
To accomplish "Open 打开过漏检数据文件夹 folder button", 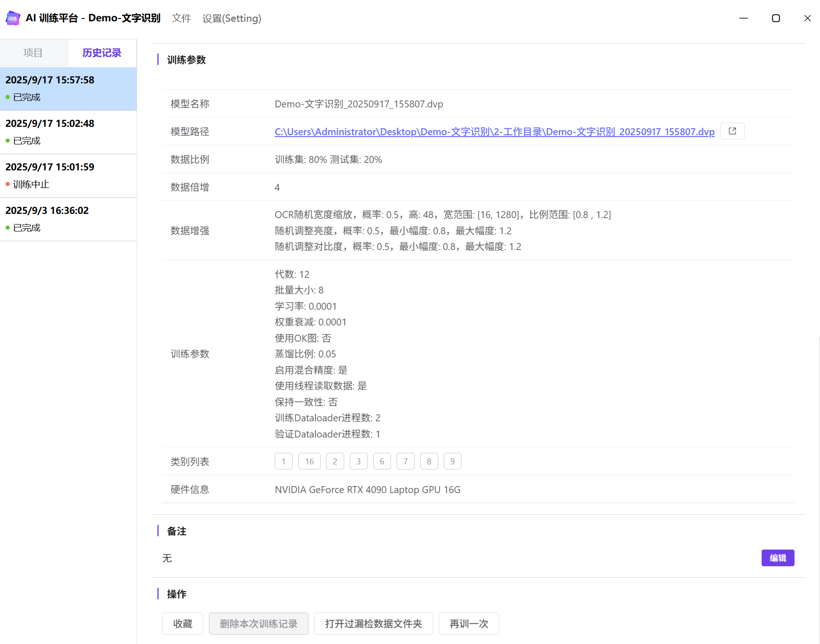I will click(x=373, y=624).
